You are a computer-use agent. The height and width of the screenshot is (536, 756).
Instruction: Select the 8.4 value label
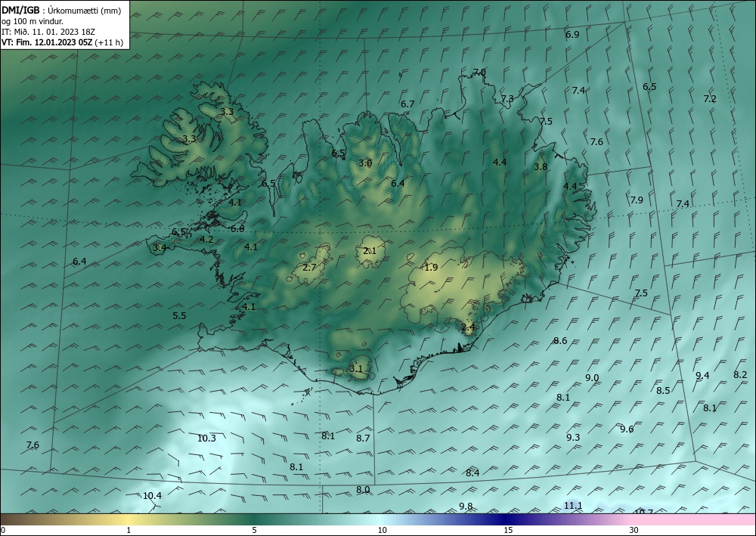pos(472,472)
